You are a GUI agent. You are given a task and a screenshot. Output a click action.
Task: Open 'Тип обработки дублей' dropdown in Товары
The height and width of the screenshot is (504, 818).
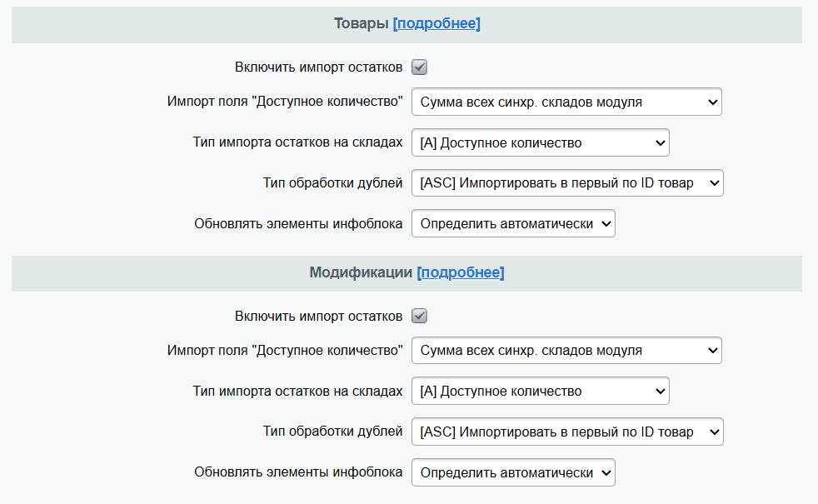(x=567, y=183)
